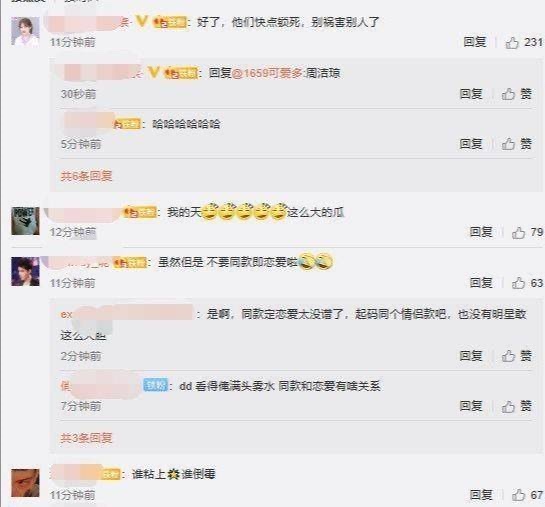Like the 不要同款即恋爱 comment with 63 likes

pyautogui.click(x=527, y=283)
